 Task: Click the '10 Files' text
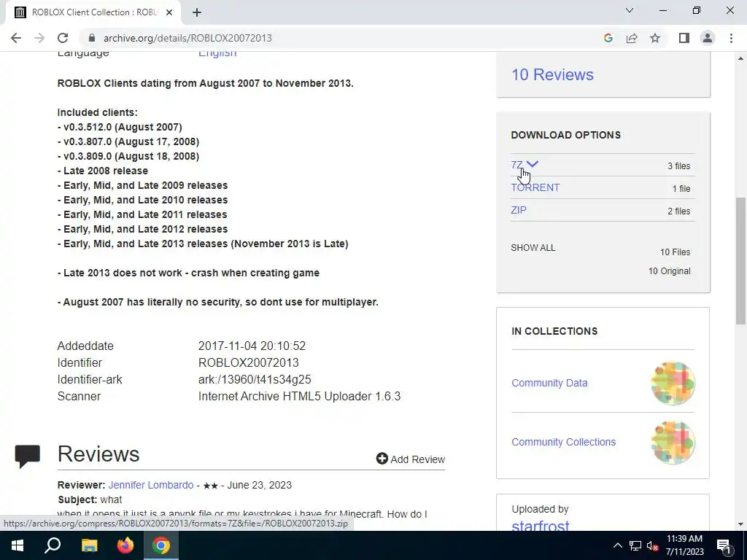pyautogui.click(x=675, y=252)
